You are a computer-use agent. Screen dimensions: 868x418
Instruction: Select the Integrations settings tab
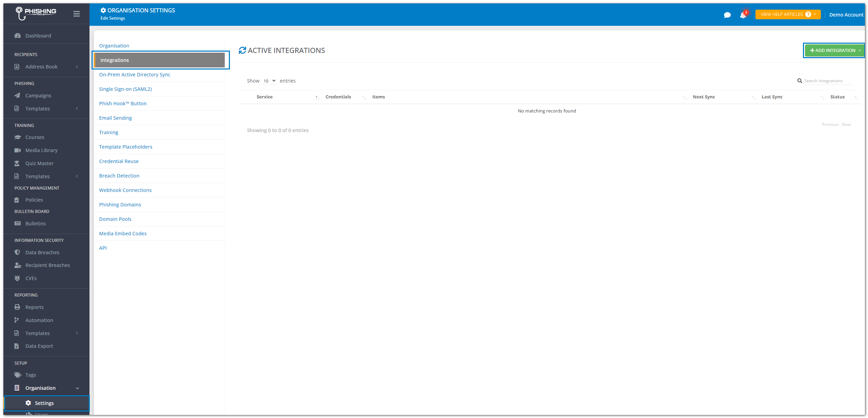point(159,60)
